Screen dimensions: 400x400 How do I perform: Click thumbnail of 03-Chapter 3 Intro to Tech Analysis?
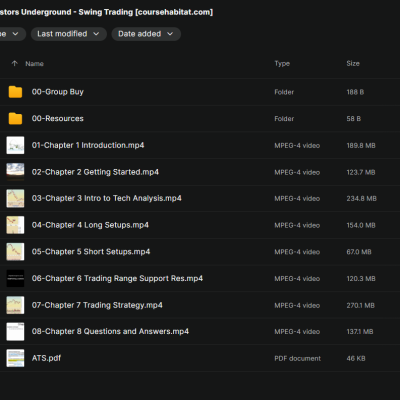coord(15,198)
